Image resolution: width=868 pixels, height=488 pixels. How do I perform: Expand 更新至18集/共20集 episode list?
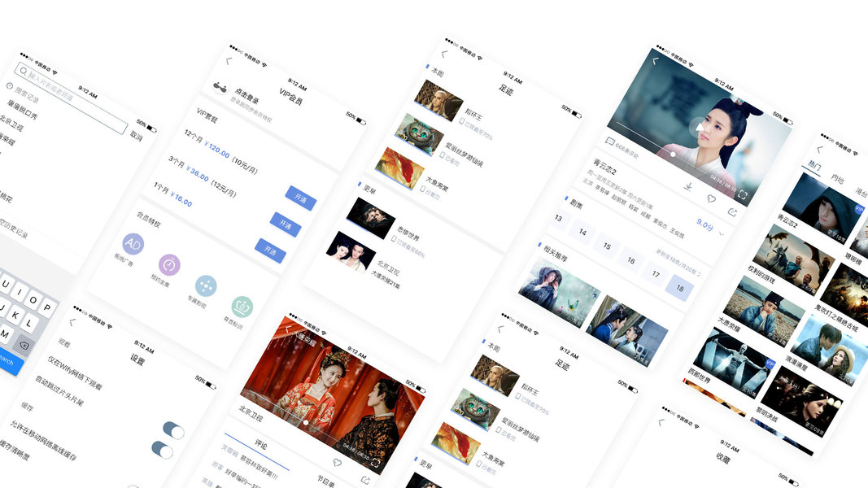coord(678,264)
